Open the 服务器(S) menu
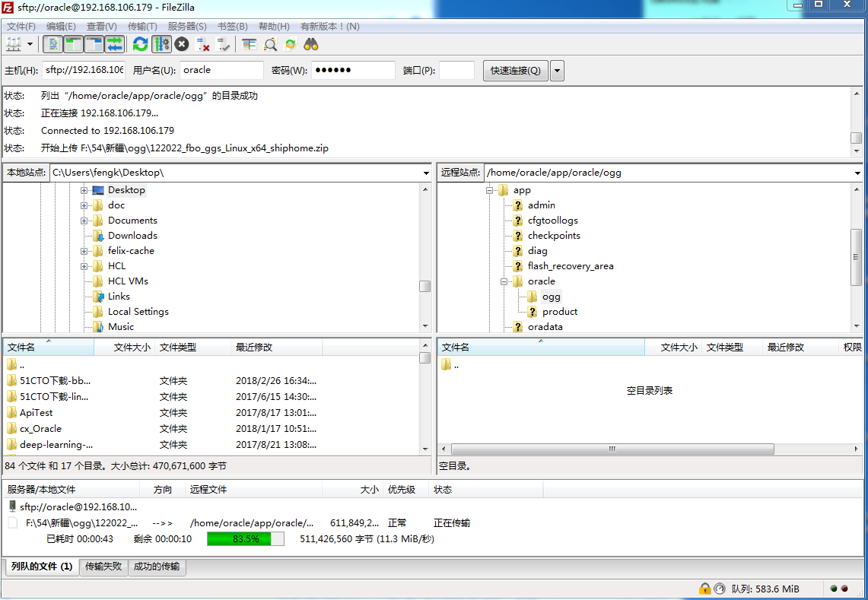Screen dimensions: 868x600 (x=187, y=26)
